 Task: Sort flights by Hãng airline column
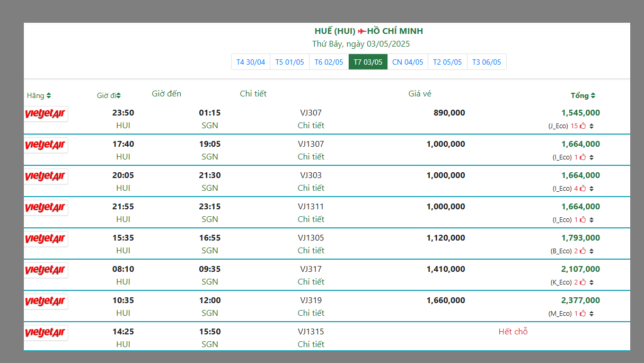(39, 96)
